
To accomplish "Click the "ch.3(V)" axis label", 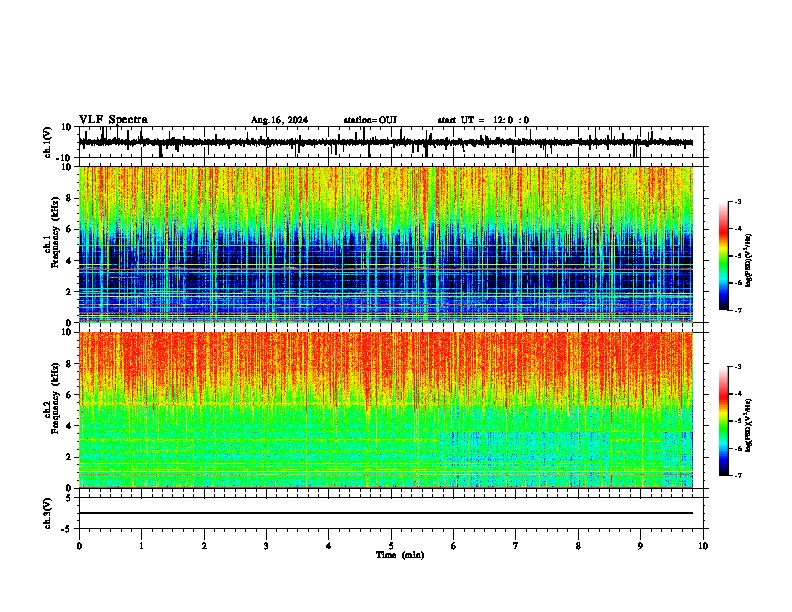I will click(x=49, y=514).
